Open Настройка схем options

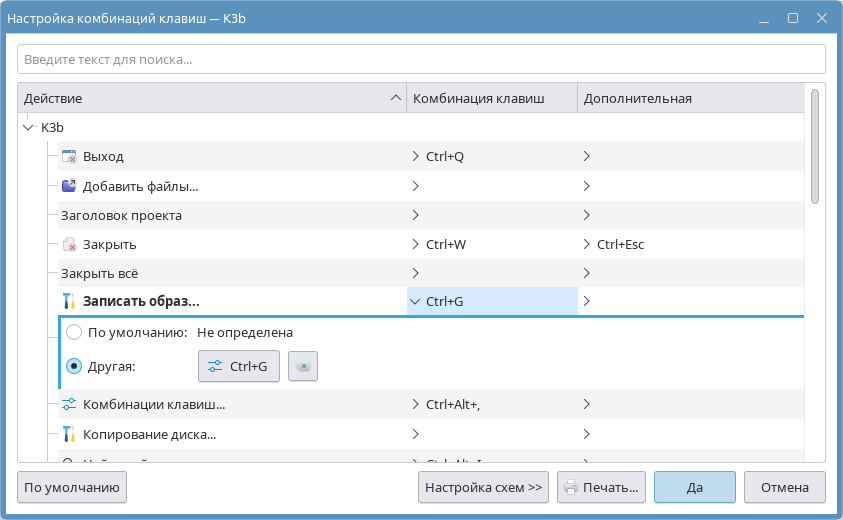tap(483, 488)
